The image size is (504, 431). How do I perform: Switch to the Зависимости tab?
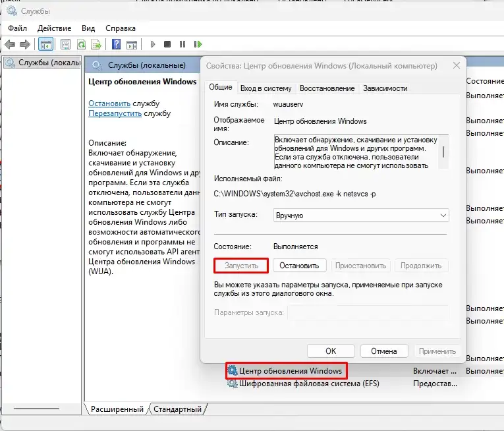click(x=385, y=88)
